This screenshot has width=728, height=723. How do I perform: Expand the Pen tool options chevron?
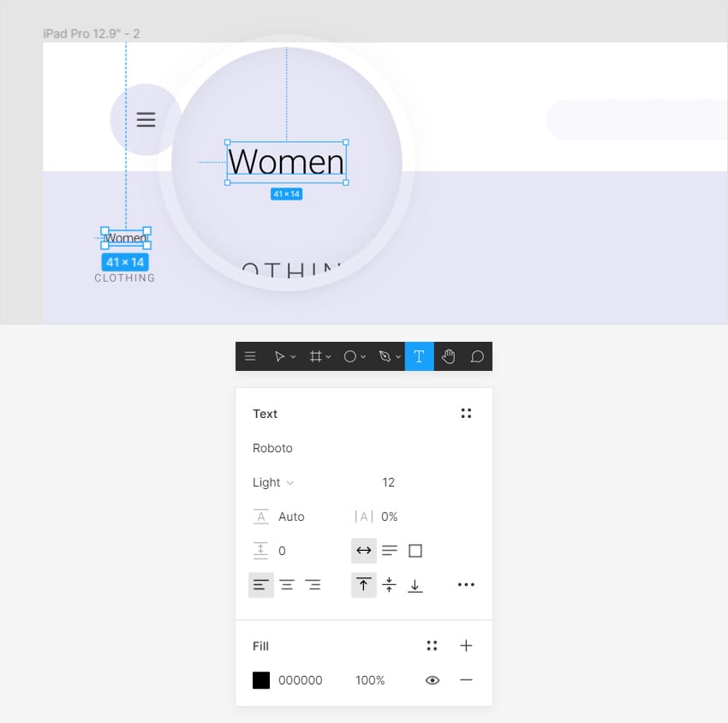(x=398, y=356)
